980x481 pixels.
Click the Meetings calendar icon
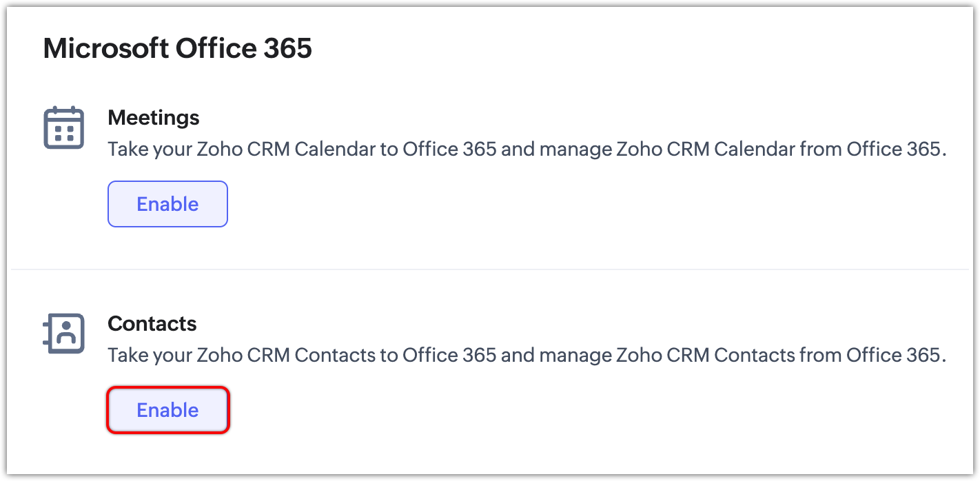tap(63, 128)
